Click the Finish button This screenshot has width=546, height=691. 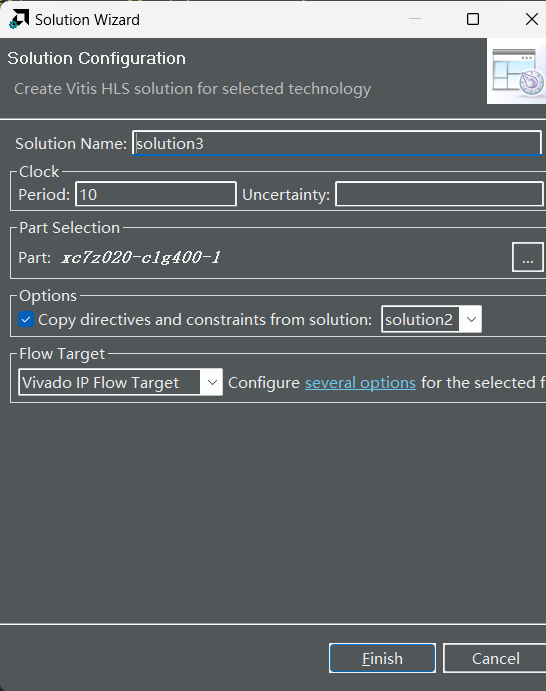click(x=382, y=658)
